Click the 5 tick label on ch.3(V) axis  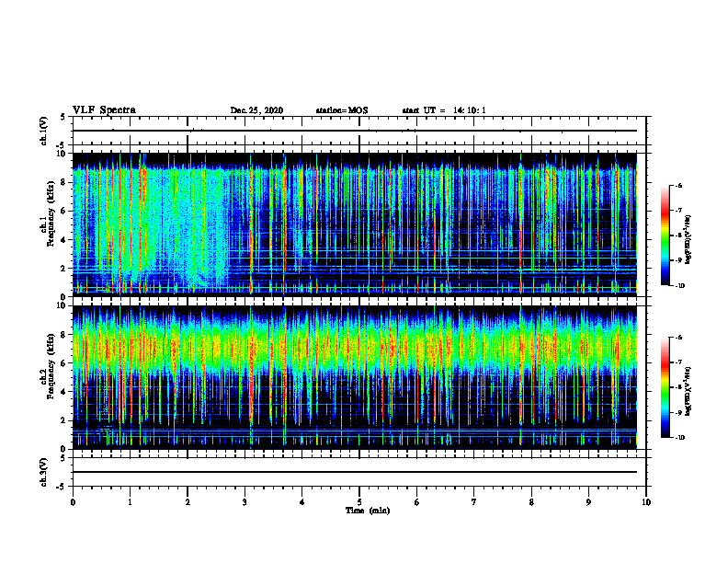pos(63,458)
